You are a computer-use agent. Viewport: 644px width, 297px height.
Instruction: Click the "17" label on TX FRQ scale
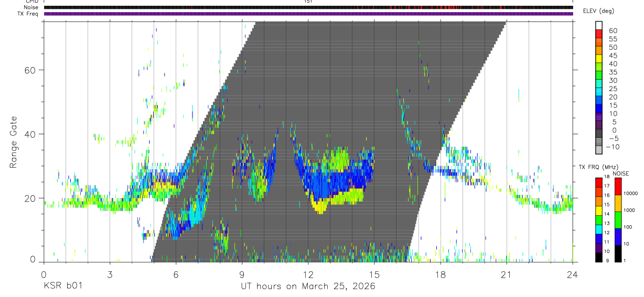click(606, 186)
